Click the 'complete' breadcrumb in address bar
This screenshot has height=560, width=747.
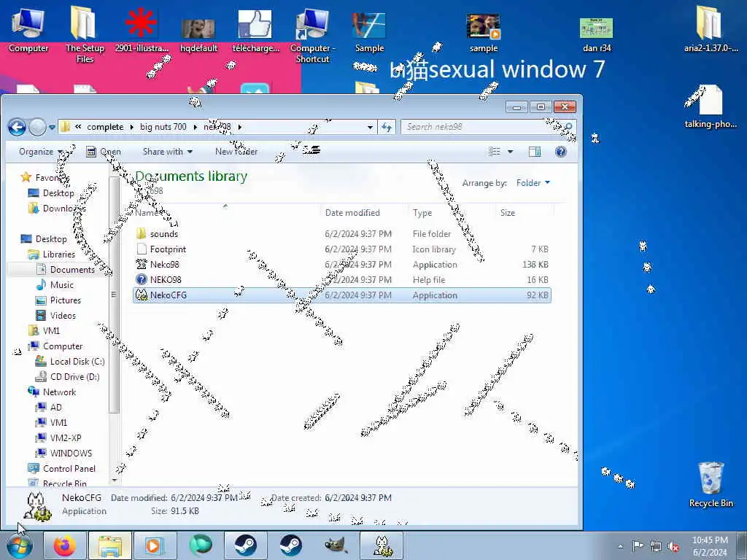click(x=105, y=127)
